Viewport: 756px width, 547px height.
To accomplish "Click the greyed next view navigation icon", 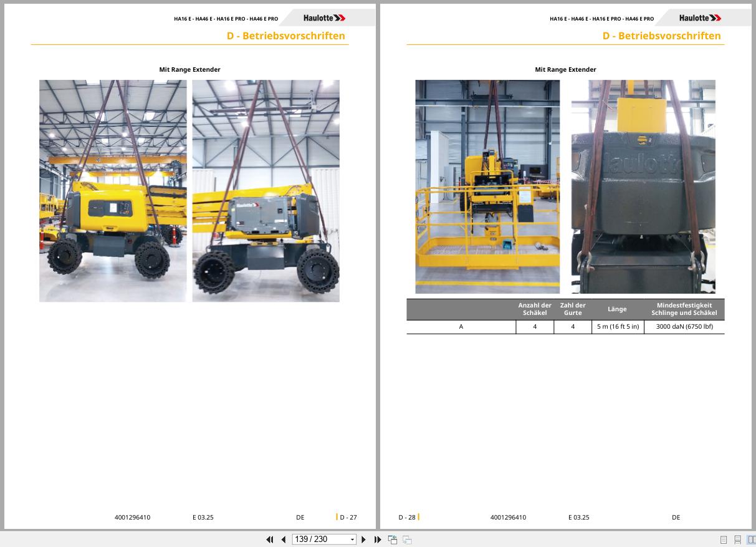I will click(x=407, y=540).
